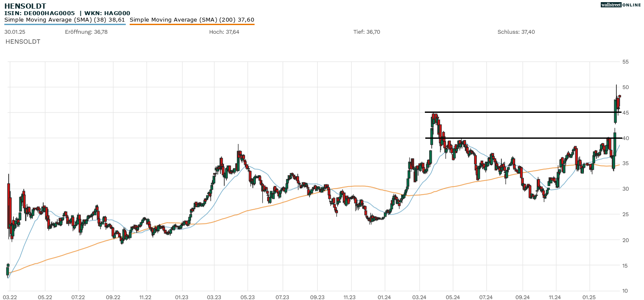Click the black horizontal line at 40
Image resolution: width=644 pixels, height=300 pixels.
[519, 138]
